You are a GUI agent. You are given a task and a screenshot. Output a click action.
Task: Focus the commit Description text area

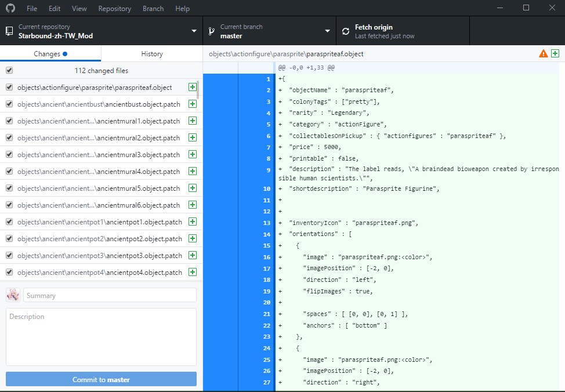click(x=102, y=337)
